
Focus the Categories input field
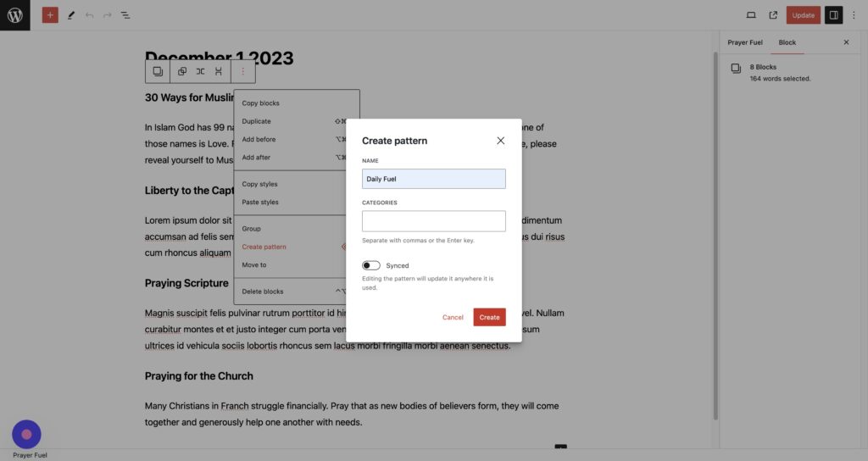pyautogui.click(x=433, y=221)
